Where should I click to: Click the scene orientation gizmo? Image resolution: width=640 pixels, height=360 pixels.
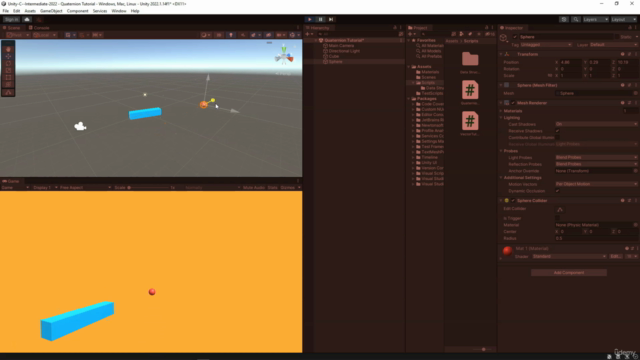[x=284, y=56]
